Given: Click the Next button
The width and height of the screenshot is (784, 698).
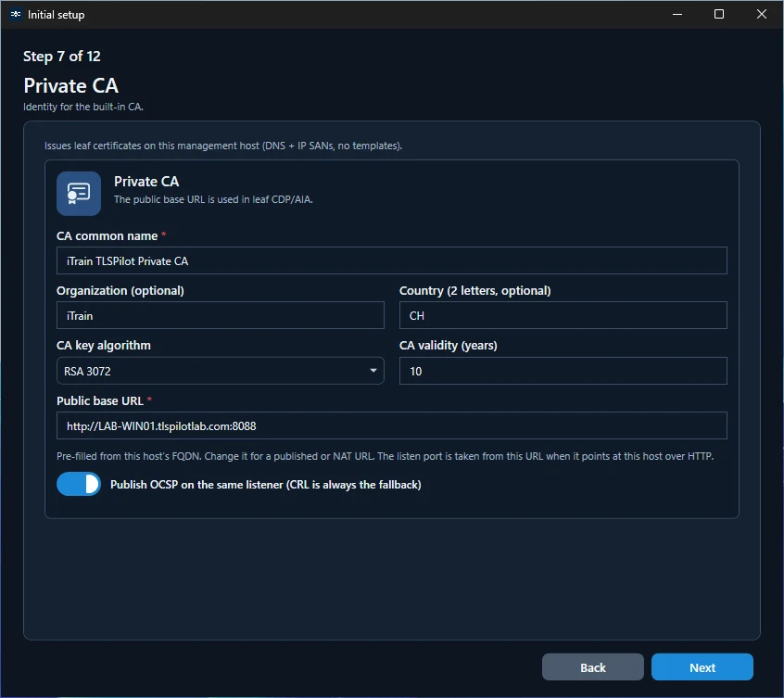Looking at the screenshot, I should click(702, 667).
